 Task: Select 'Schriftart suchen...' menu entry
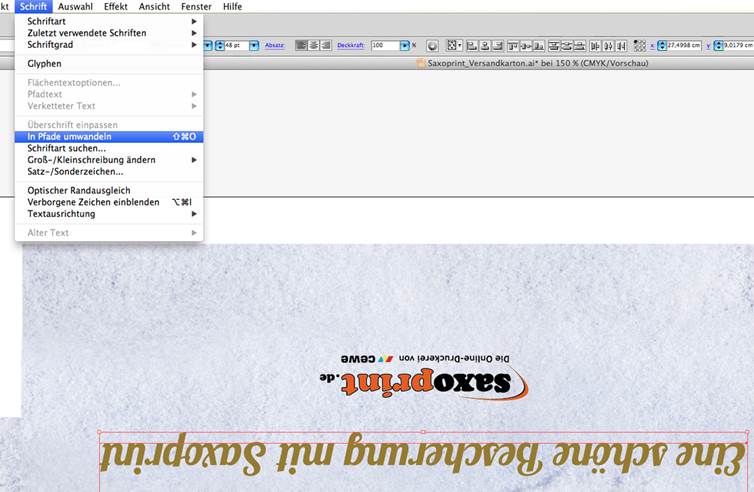[109, 148]
